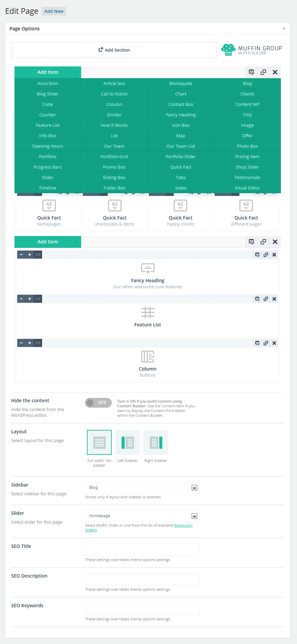Decrease width of Column Buttons item

pos(21,343)
